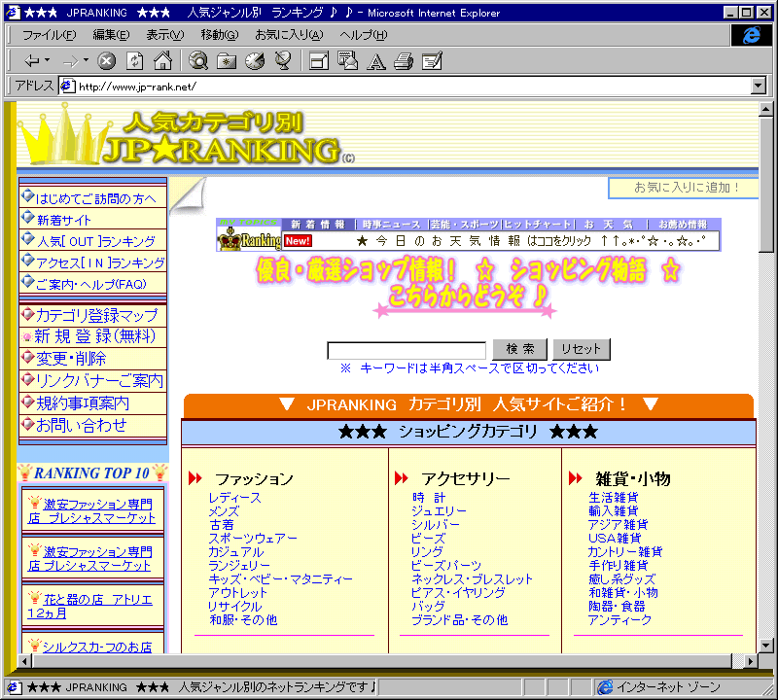Click the page icon in the address bar
The width and height of the screenshot is (778, 700).
click(x=67, y=87)
